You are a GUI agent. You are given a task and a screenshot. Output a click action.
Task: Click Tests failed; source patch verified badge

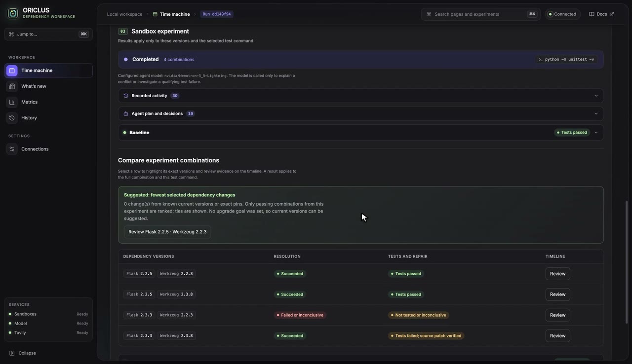[x=426, y=336]
